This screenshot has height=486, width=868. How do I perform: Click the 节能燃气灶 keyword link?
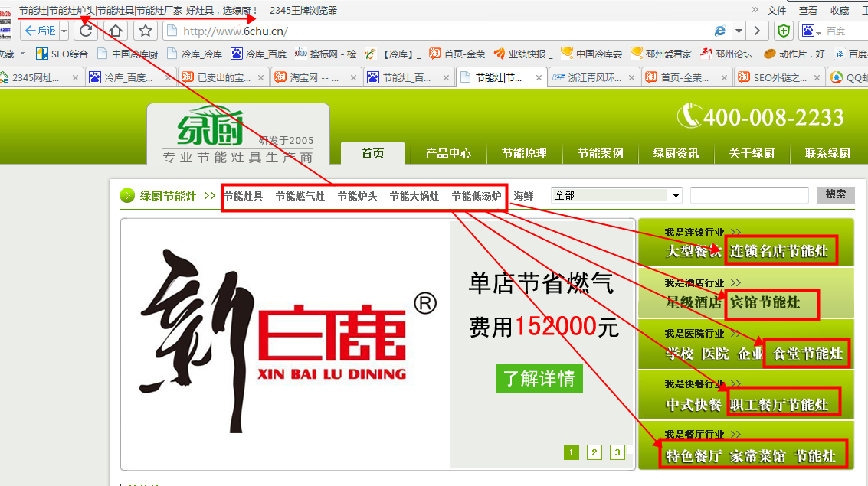[300, 196]
